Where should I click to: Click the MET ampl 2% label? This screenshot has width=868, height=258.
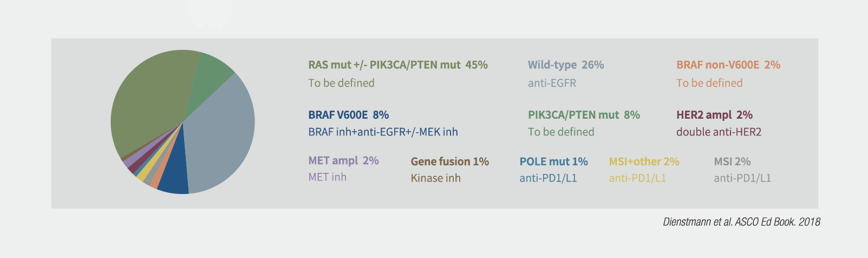343,160
